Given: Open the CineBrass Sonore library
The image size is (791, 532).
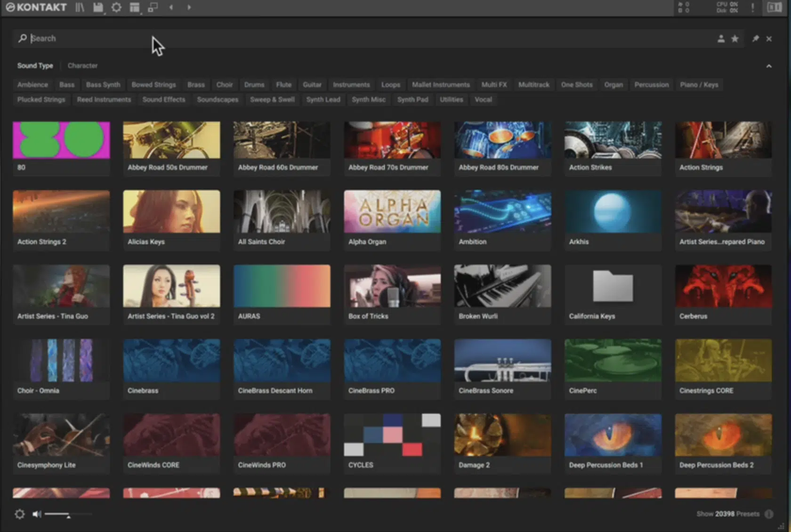Looking at the screenshot, I should pos(502,369).
